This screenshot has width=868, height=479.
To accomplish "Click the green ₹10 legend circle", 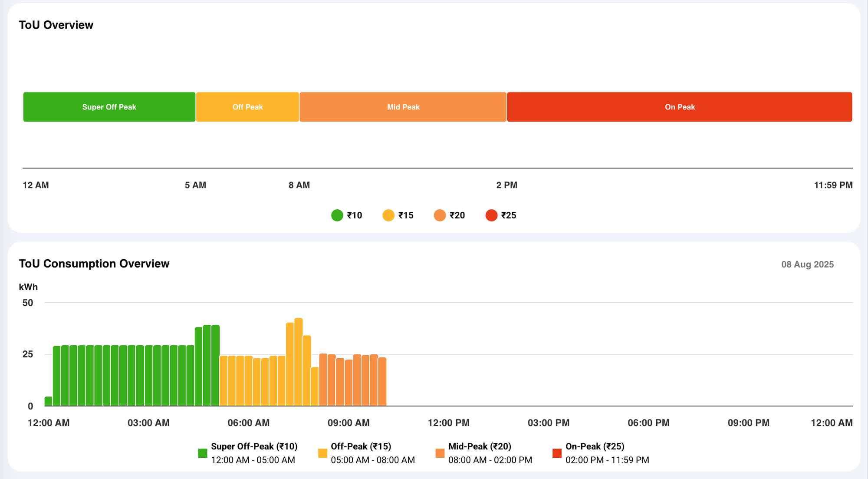I will coord(337,215).
